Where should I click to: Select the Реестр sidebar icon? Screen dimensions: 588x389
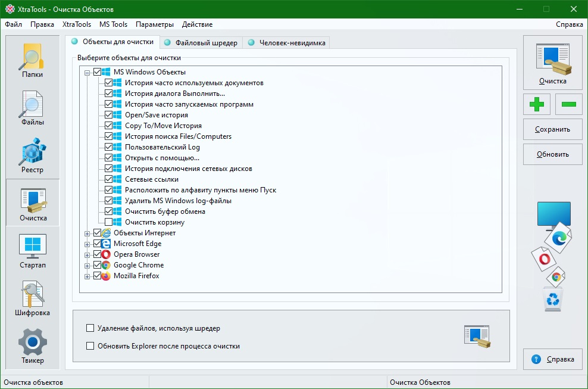(32, 156)
